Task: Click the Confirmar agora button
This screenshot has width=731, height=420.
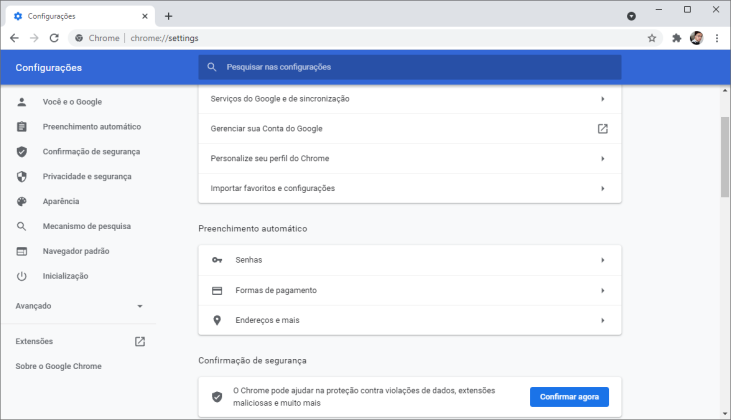Action: [569, 397]
